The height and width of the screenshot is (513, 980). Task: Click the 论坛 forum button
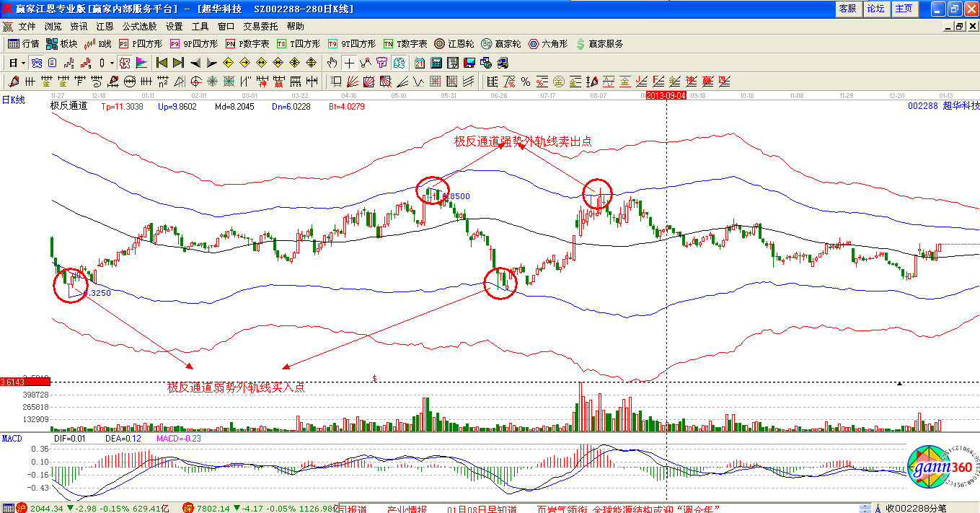pos(875,9)
